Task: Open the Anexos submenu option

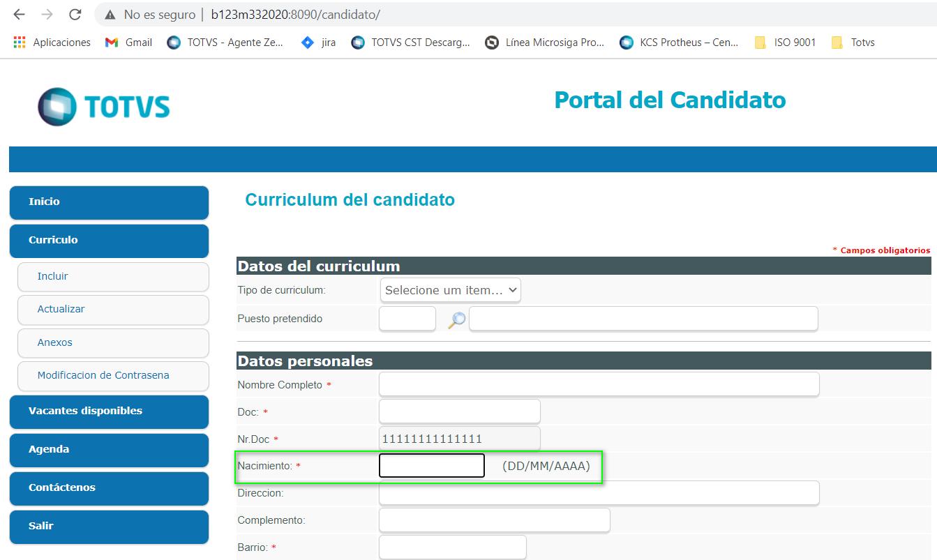Action: click(x=113, y=343)
